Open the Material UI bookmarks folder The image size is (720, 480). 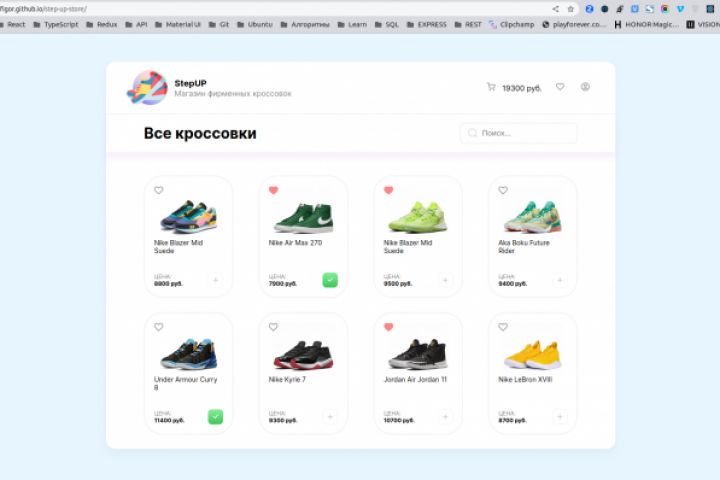[x=178, y=24]
